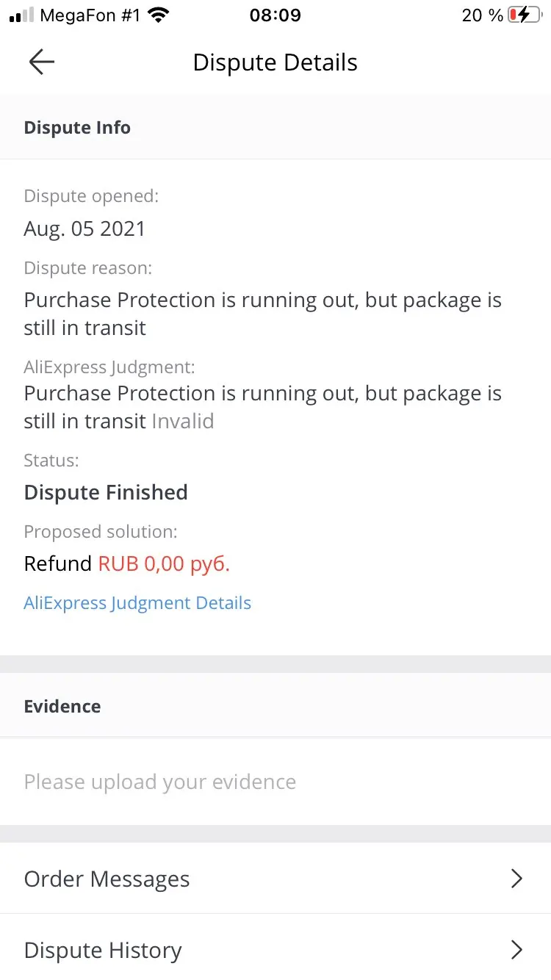Tap the back arrow icon
Image resolution: width=551 pixels, height=980 pixels.
click(x=42, y=62)
